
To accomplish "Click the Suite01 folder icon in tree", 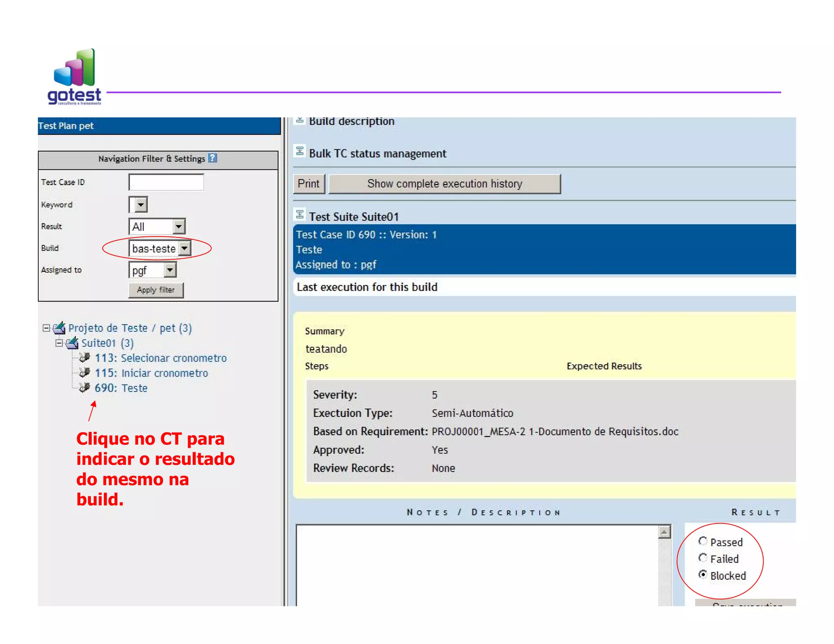I will (x=72, y=343).
